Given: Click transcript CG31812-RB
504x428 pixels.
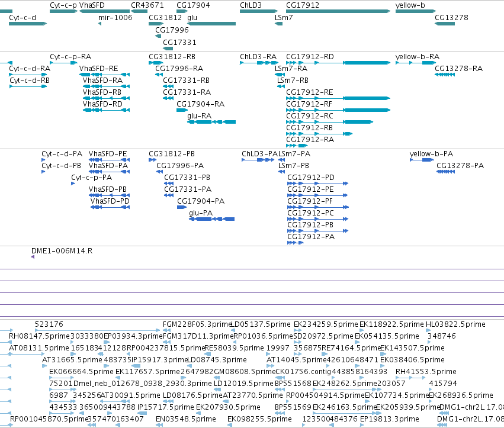Looking at the screenshot, I should 172,57.
